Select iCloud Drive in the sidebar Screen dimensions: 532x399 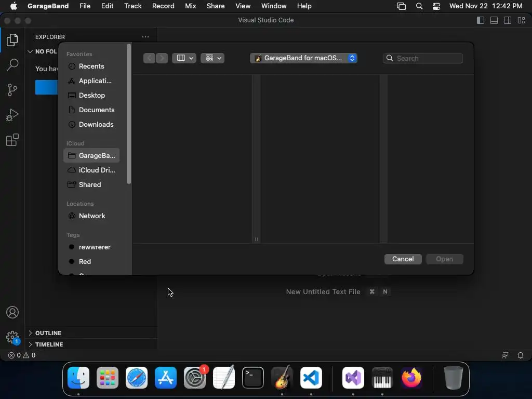tap(91, 170)
